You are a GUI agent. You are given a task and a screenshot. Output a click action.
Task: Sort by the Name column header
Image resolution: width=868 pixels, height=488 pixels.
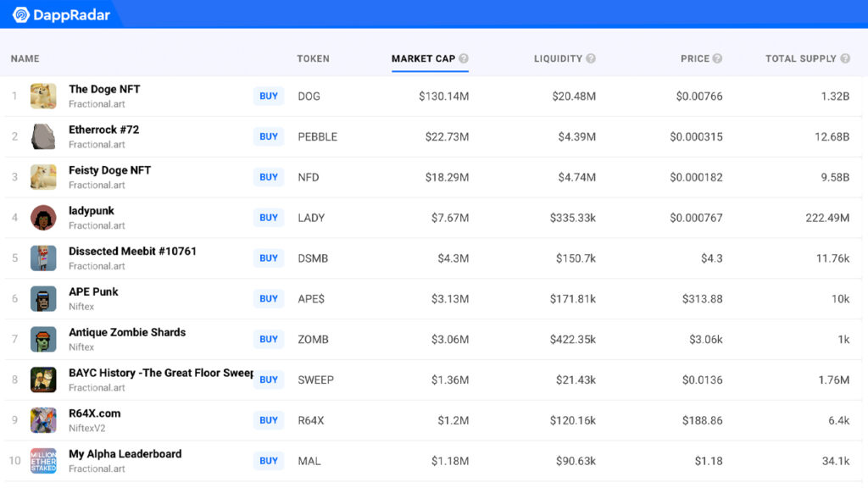(x=25, y=58)
